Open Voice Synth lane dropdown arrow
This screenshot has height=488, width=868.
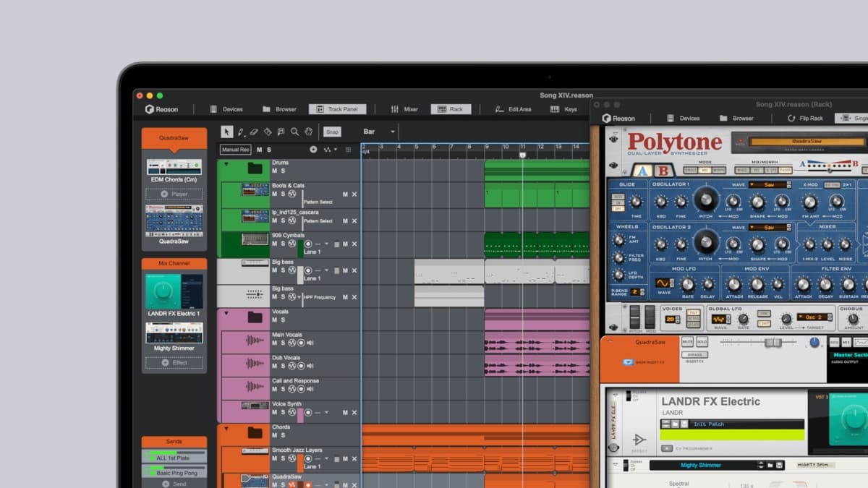click(326, 412)
